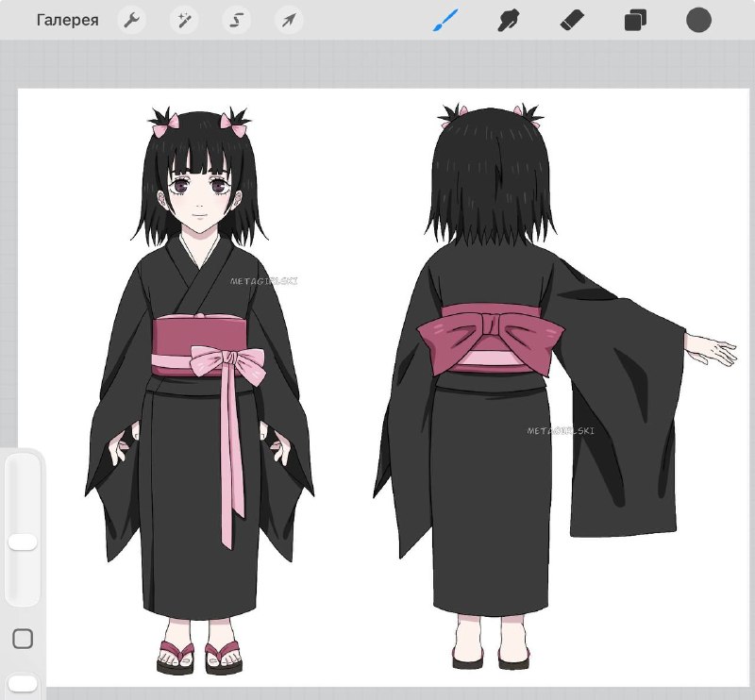The height and width of the screenshot is (700, 755).
Task: Tap the light pink ribbon bow on front obi
Action: 227,363
